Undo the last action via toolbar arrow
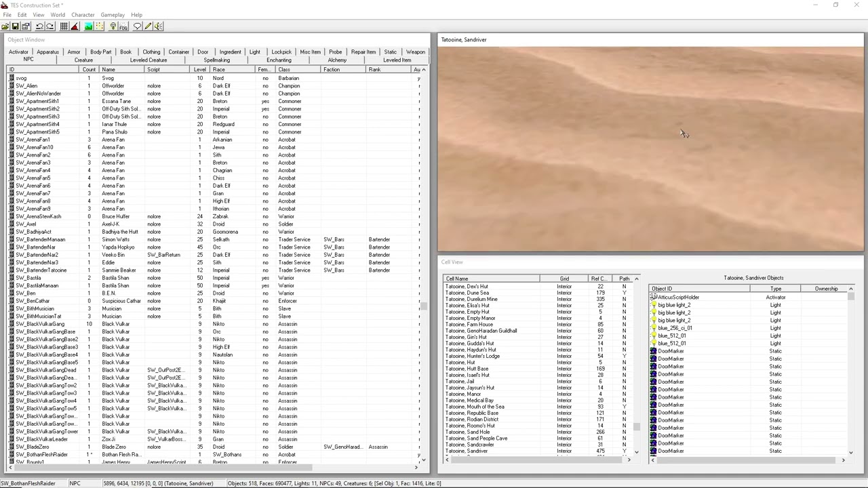 point(40,26)
